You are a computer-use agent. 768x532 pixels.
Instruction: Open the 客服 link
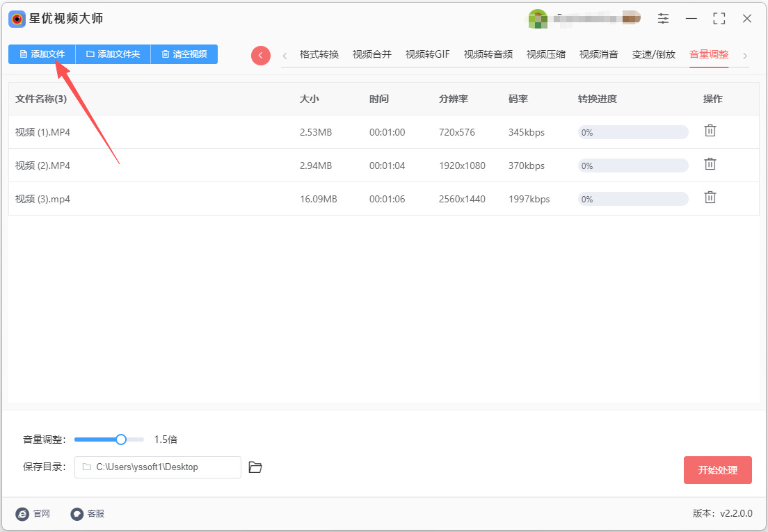pos(88,513)
